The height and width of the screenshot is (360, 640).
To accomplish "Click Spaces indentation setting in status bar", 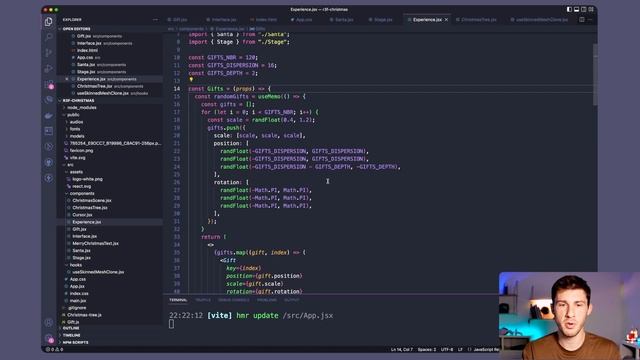I will tap(427, 349).
